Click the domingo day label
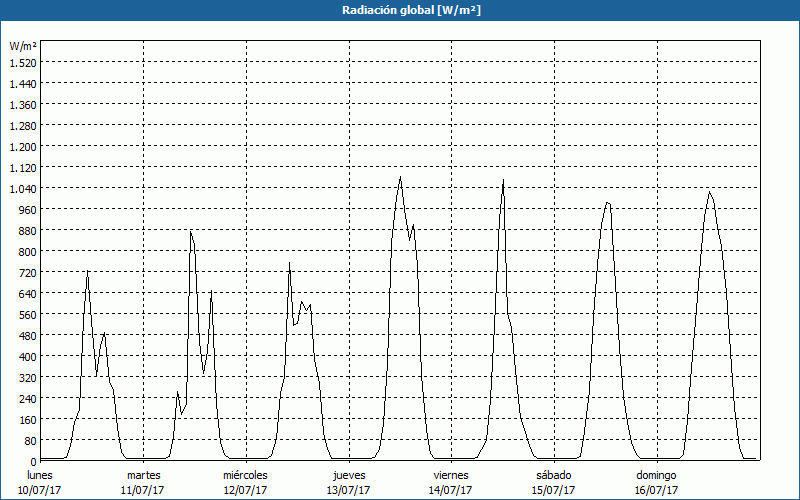 coord(656,475)
